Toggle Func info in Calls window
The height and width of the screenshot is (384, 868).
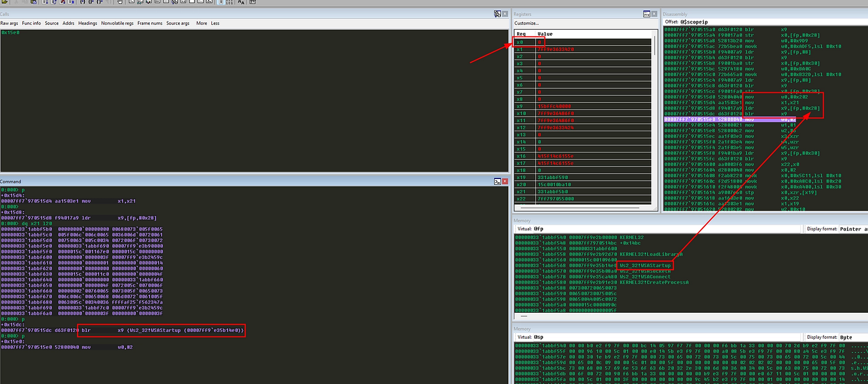(x=31, y=23)
